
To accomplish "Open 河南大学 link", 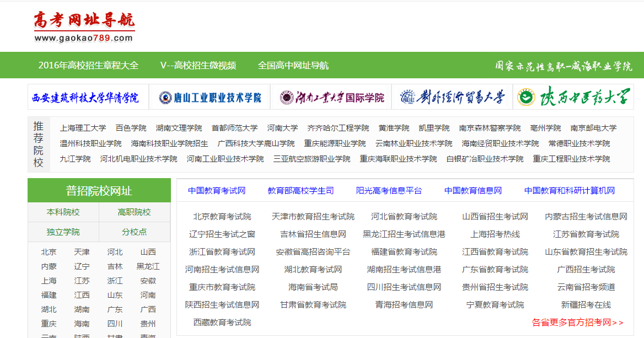I will [282, 128].
